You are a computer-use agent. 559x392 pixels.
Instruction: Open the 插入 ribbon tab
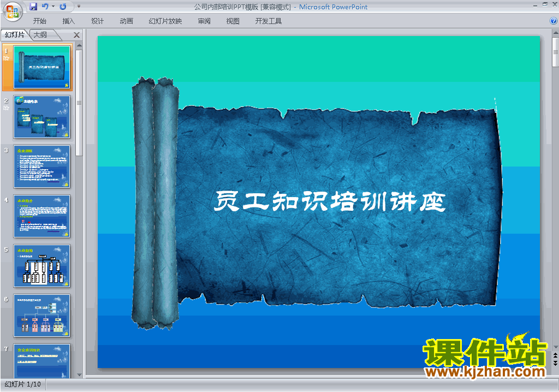[68, 21]
